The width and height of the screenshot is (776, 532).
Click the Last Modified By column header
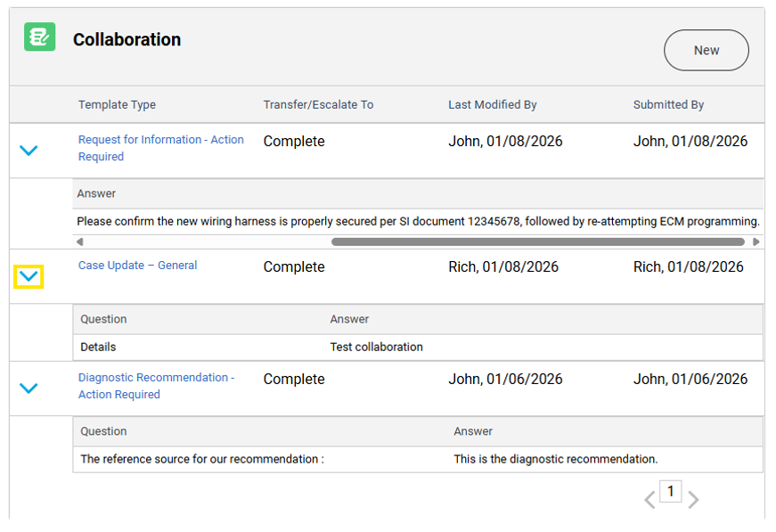pos(492,105)
